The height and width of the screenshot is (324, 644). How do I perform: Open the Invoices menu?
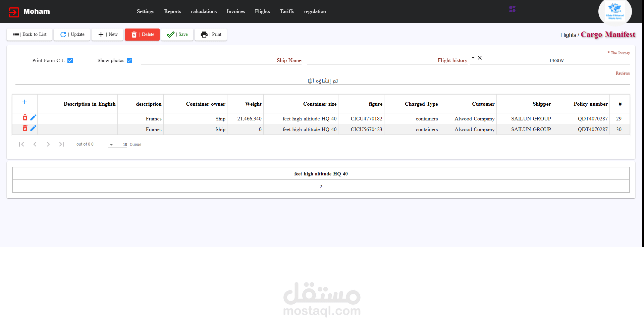coord(236,11)
